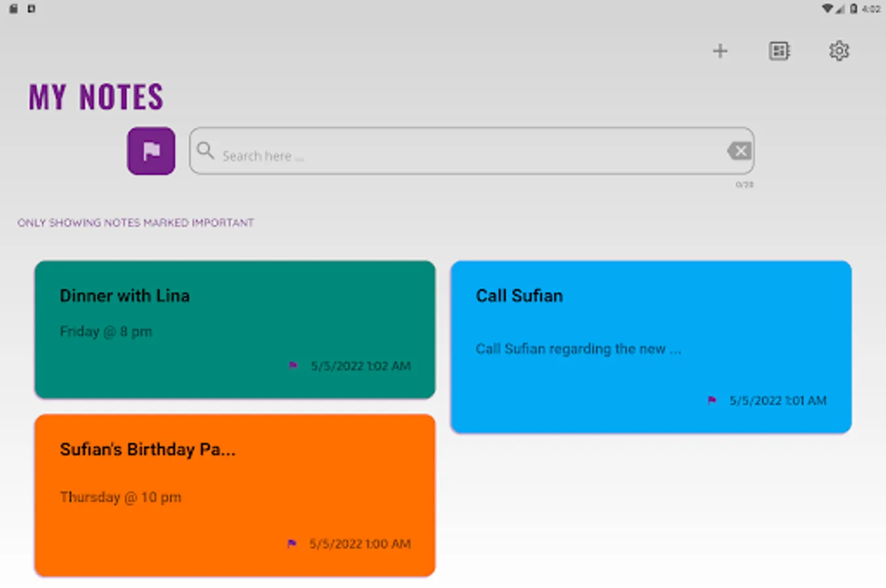Open settings gear icon
Screen dimensions: 886x588
[x=839, y=51]
